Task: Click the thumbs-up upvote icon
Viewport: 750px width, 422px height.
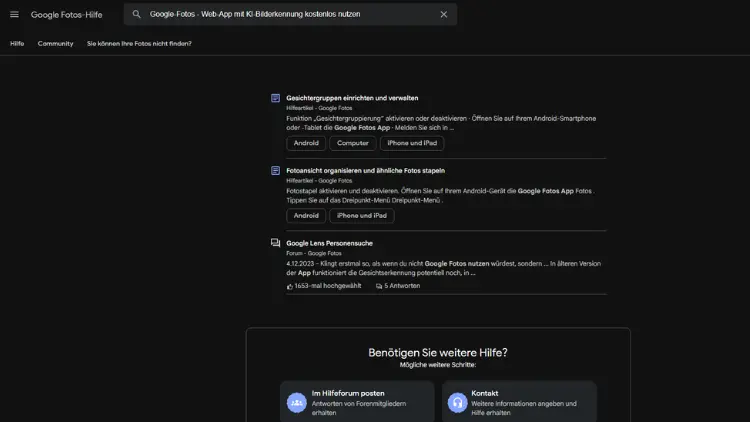Action: (x=289, y=286)
